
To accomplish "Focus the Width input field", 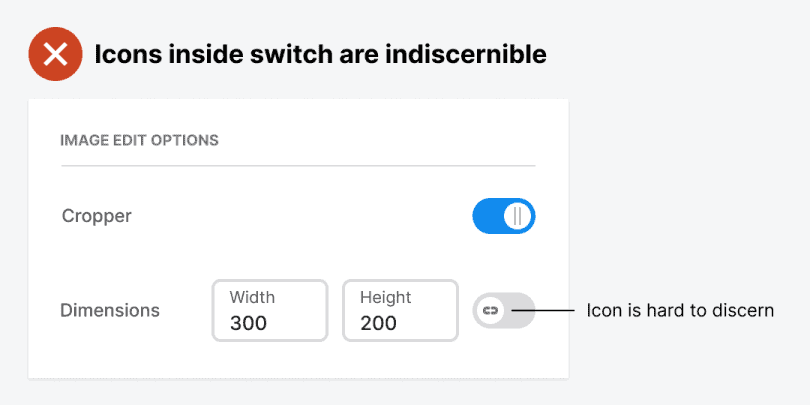I will point(270,311).
